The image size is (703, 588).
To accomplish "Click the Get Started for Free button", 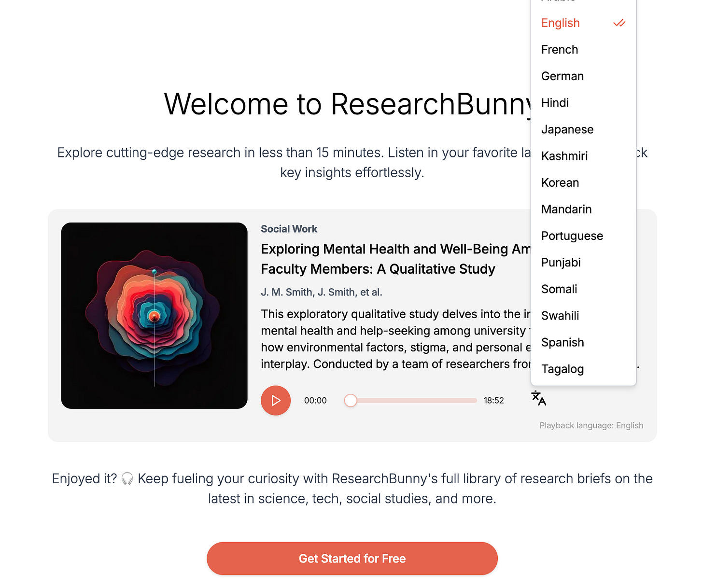I will point(352,559).
